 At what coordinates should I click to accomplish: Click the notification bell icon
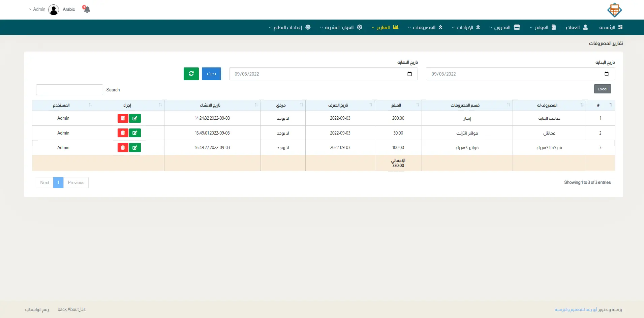[87, 9]
